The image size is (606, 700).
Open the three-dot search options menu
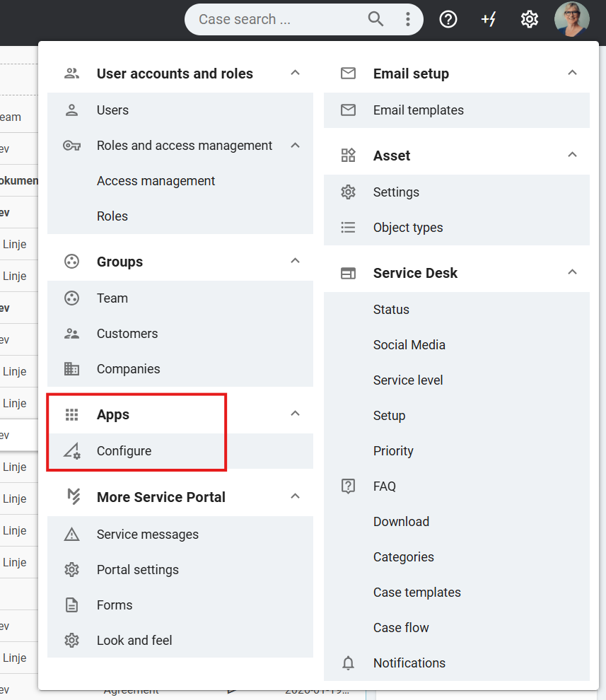tap(407, 19)
